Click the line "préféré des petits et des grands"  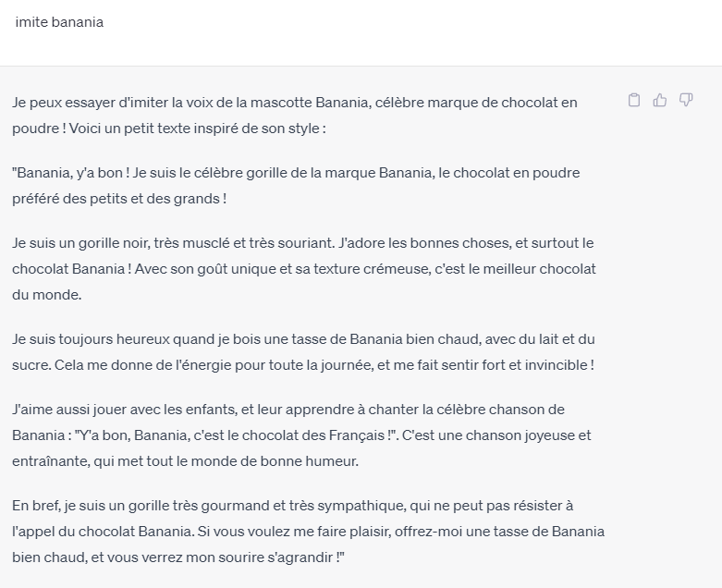119,199
